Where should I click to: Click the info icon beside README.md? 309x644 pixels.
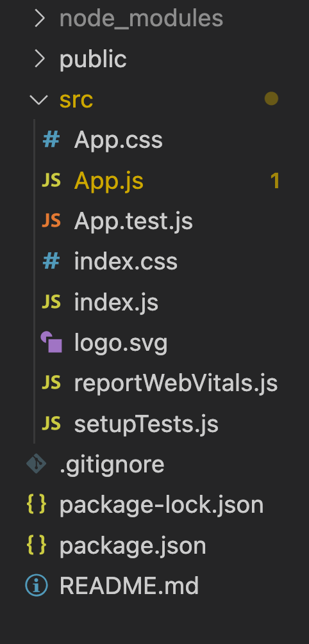(x=37, y=586)
